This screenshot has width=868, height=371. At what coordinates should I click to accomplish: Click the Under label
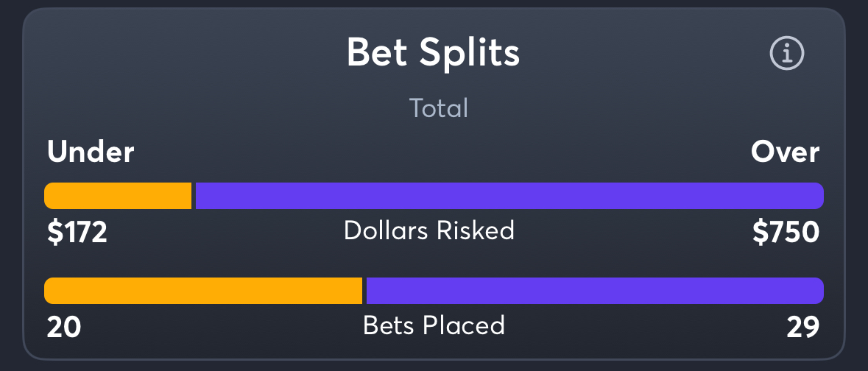[x=91, y=152]
